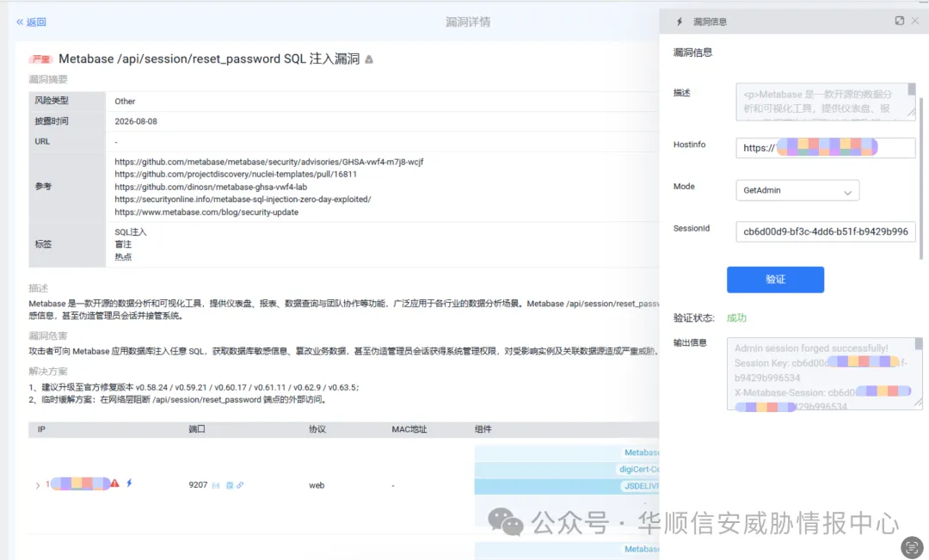Click the 输出信息 output text area
Screen dimensions: 929x560
(825, 374)
